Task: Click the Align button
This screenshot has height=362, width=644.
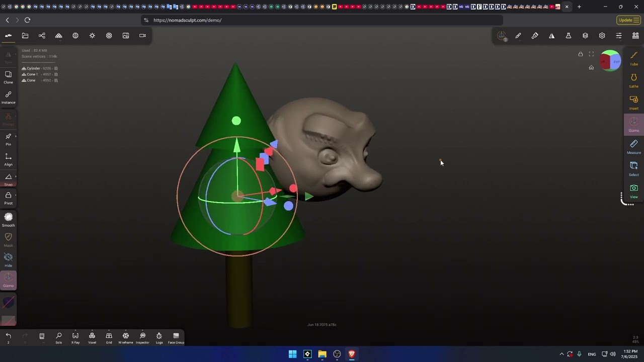Action: pos(9,159)
